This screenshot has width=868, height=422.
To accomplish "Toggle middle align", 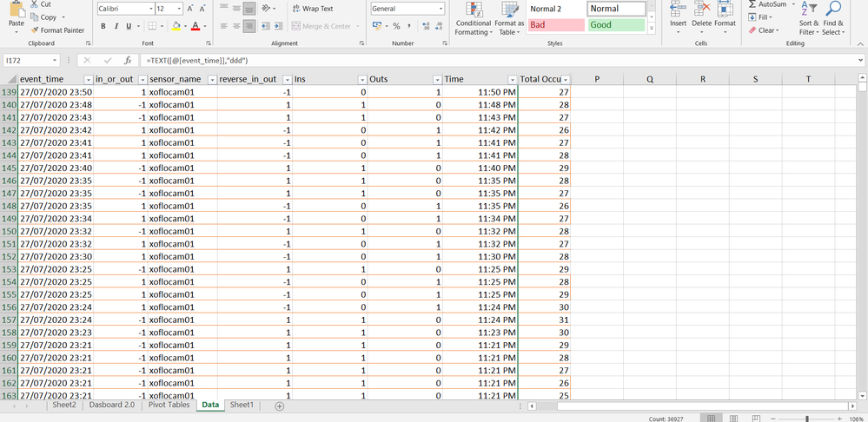I will coord(236,9).
